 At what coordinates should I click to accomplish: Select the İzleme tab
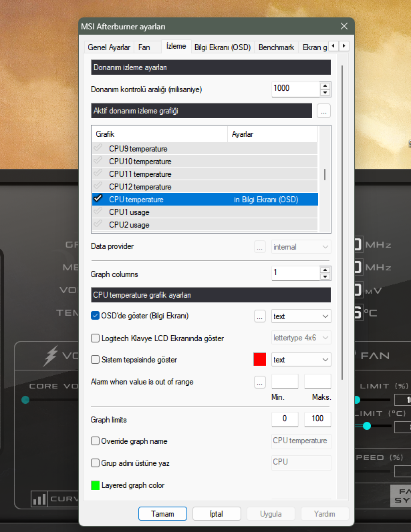pos(176,46)
